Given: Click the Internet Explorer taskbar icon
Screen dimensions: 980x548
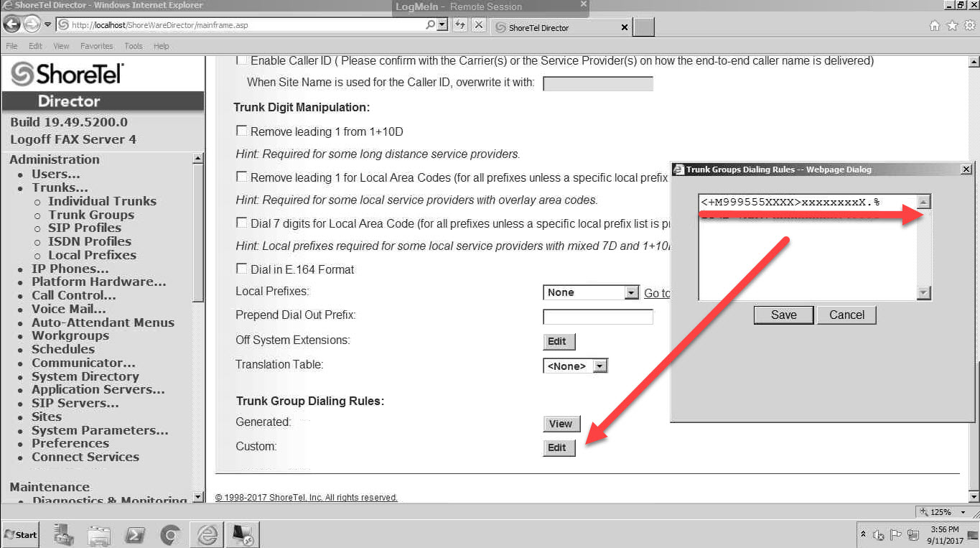Looking at the screenshot, I should [207, 535].
